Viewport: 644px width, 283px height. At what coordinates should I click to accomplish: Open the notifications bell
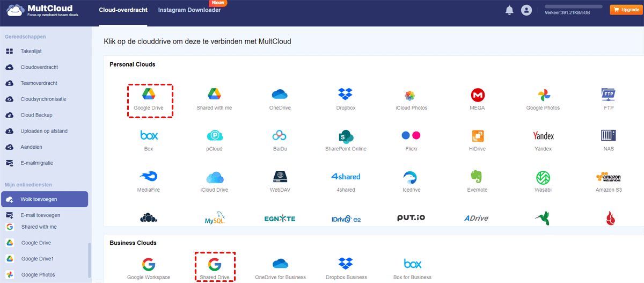[x=509, y=10]
